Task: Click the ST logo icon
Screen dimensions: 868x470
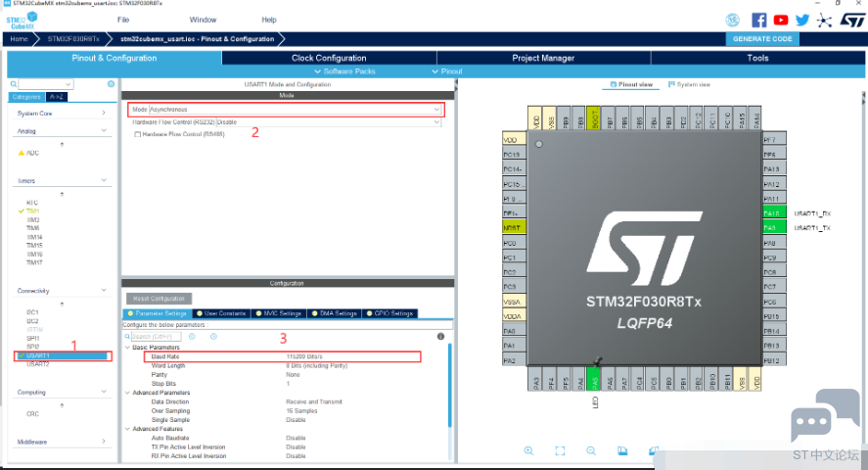Action: pyautogui.click(x=852, y=21)
